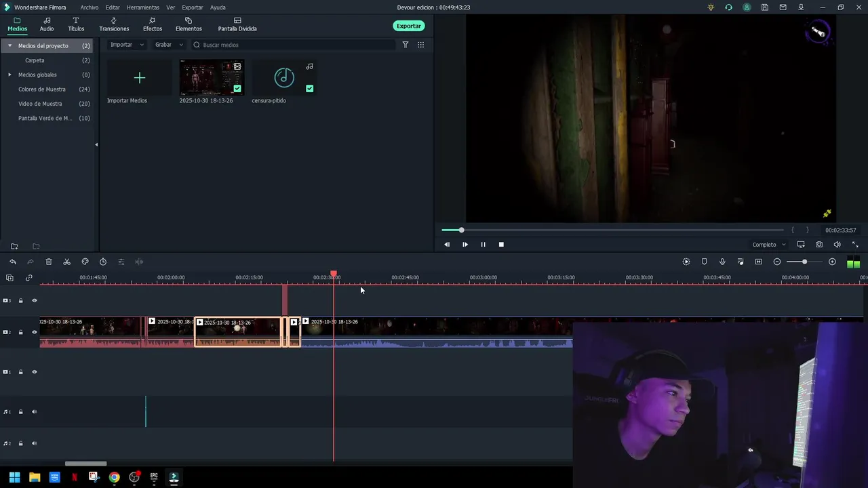Lock audio track 1
868x488 pixels.
point(20,411)
